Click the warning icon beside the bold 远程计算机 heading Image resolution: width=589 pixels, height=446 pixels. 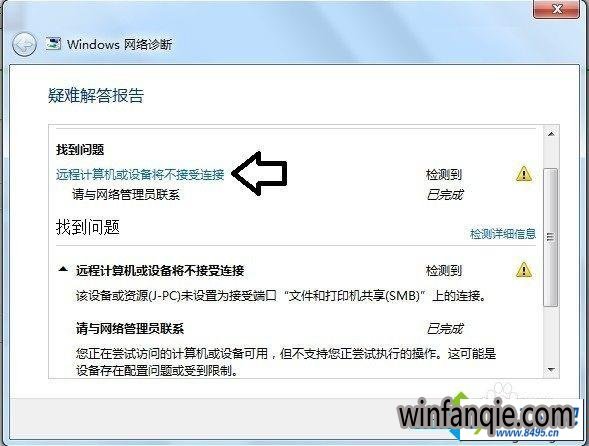pos(524,270)
